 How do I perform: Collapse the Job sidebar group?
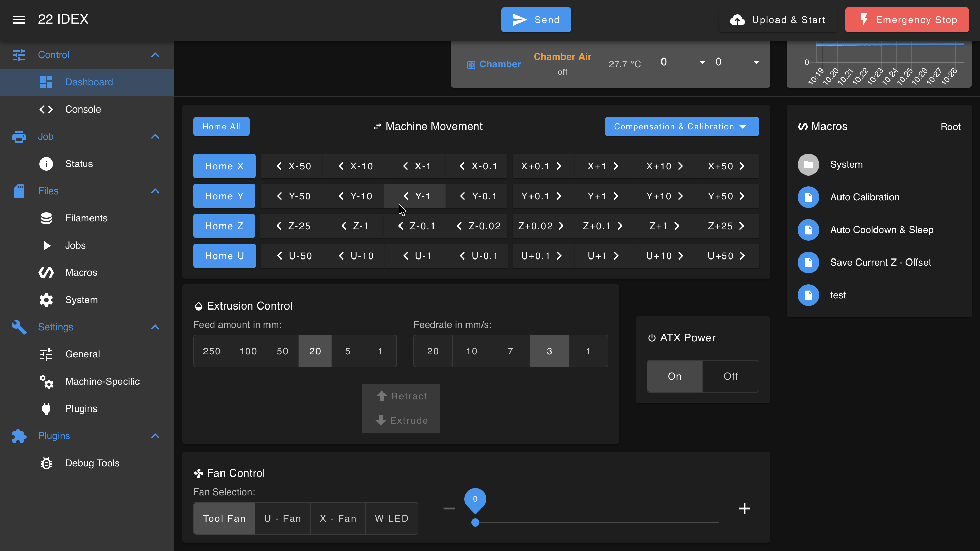(155, 137)
